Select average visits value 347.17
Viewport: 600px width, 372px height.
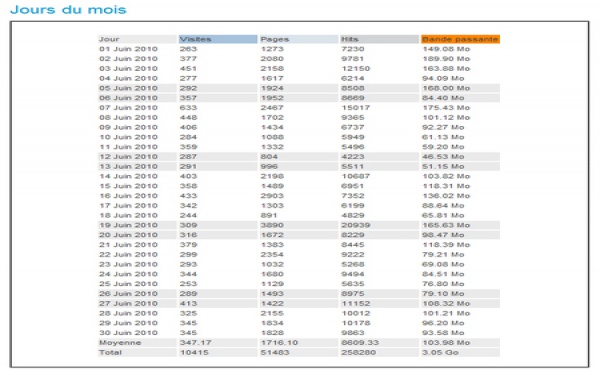pos(196,343)
